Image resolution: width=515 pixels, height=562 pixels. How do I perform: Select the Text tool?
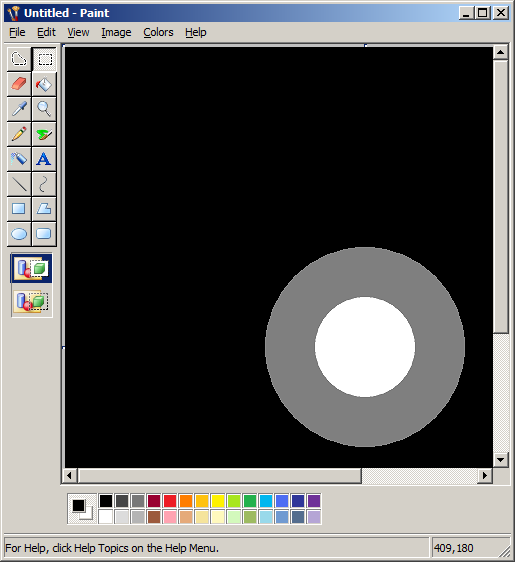pyautogui.click(x=44, y=159)
